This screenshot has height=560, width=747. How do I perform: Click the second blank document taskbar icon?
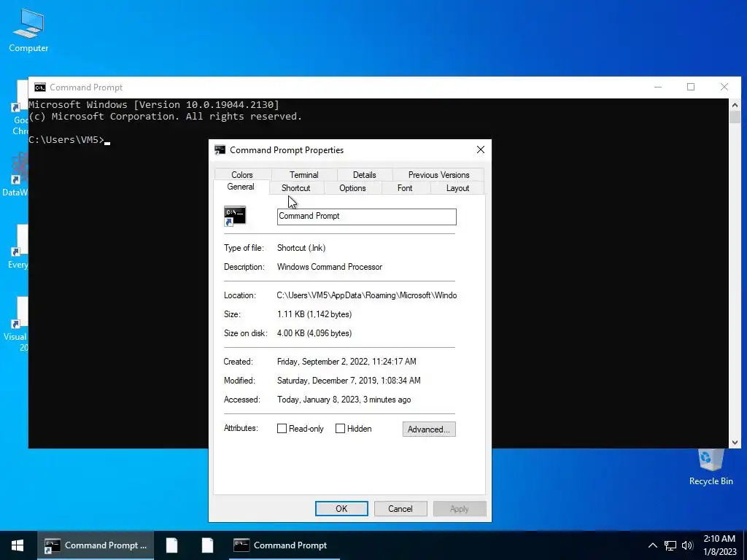click(x=207, y=545)
